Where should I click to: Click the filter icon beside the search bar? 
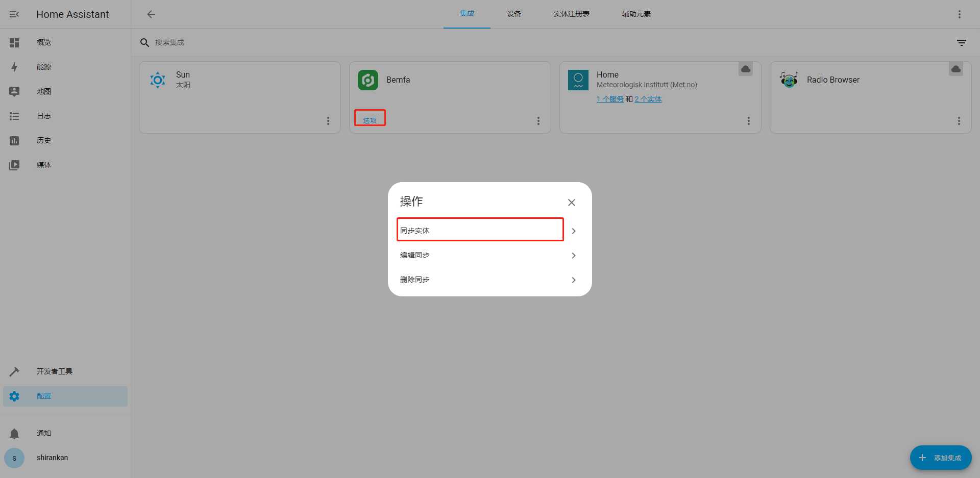(962, 43)
